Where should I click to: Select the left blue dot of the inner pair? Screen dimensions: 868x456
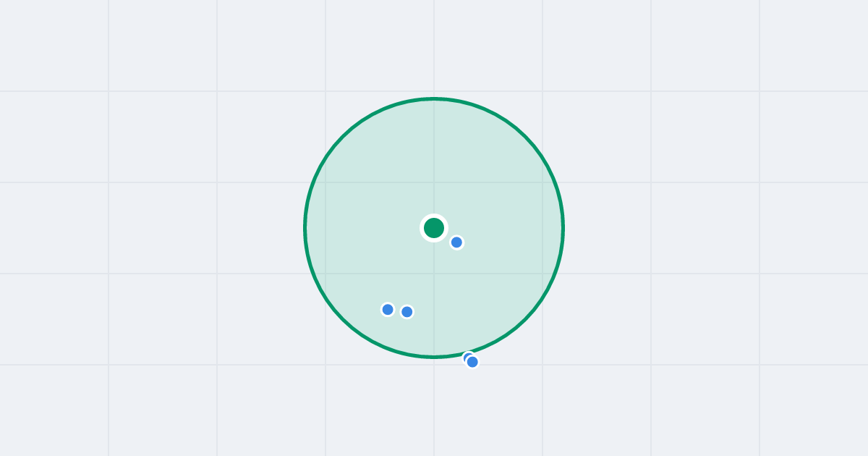[388, 310]
